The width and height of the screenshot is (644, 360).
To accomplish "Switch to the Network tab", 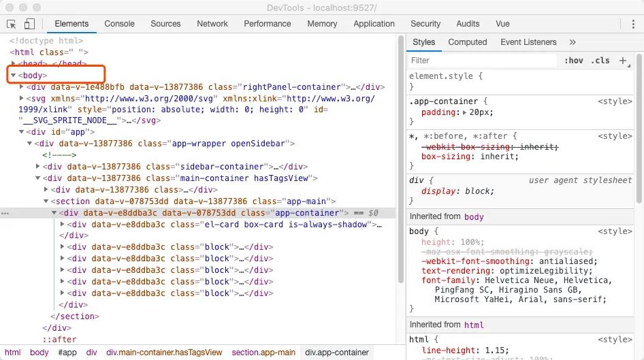I will tap(212, 24).
